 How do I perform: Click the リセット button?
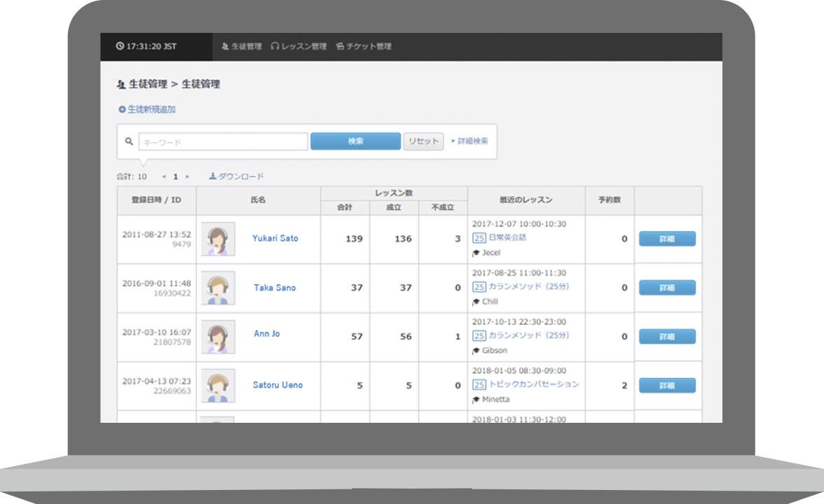click(423, 141)
